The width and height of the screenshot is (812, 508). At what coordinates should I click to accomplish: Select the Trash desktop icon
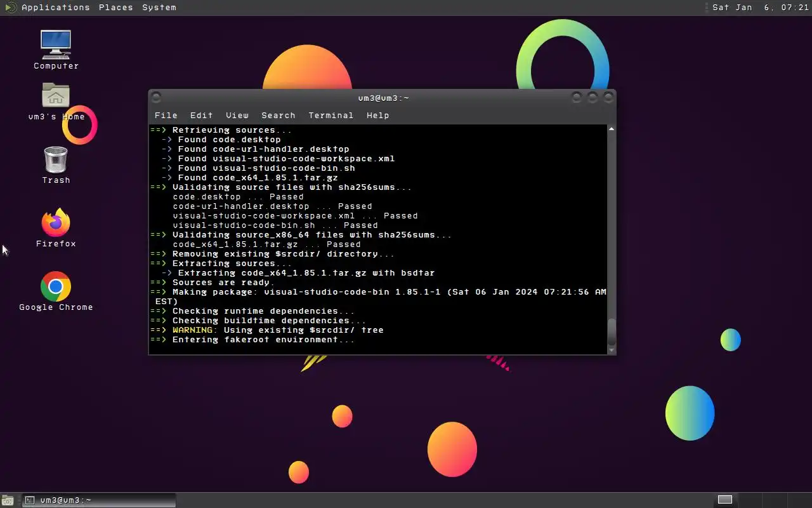tap(56, 159)
